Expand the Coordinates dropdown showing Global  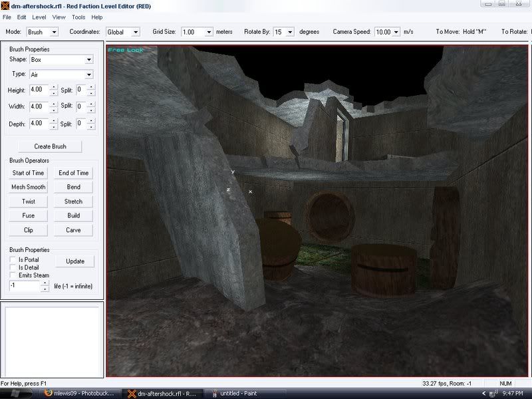click(x=136, y=32)
